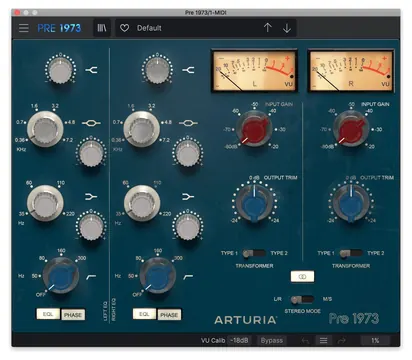Click the right channel TYPE 1 label
This screenshot has width=412, height=360.
coord(326,253)
